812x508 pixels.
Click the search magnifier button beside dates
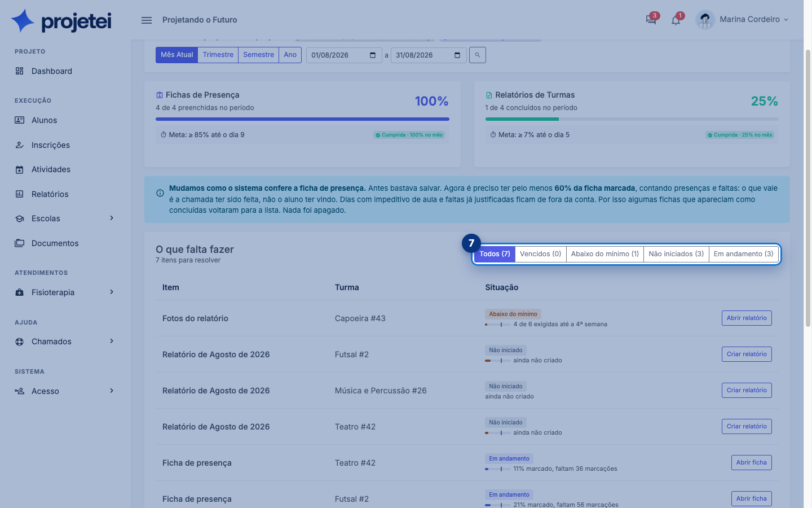pyautogui.click(x=478, y=55)
